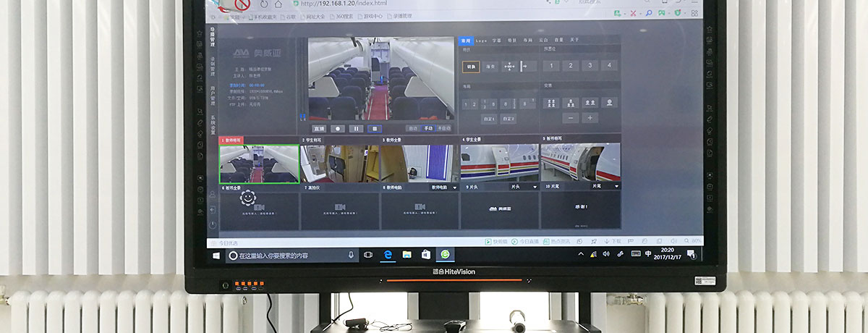Select the single-person zoom preset icon
The height and width of the screenshot is (333, 868).
610,103
